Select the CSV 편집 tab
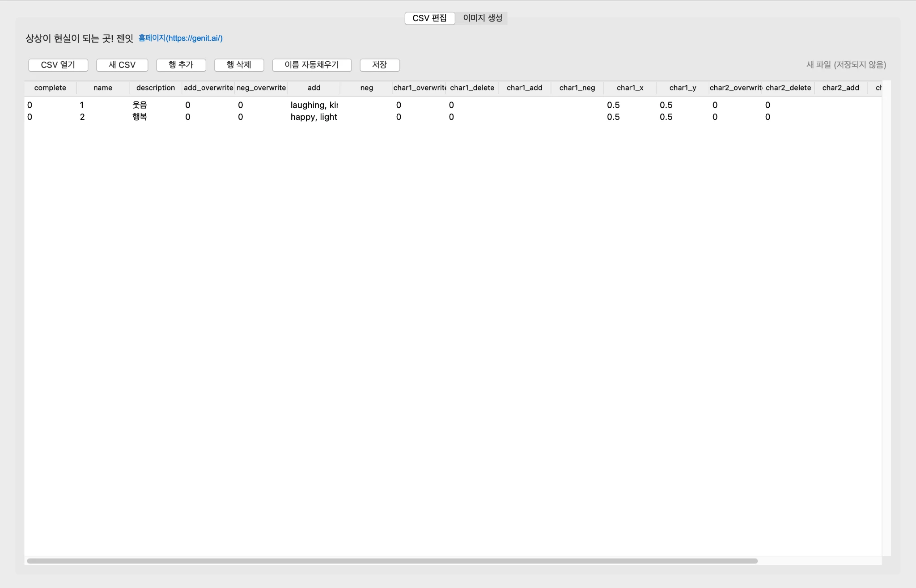The height and width of the screenshot is (588, 916). tap(429, 18)
